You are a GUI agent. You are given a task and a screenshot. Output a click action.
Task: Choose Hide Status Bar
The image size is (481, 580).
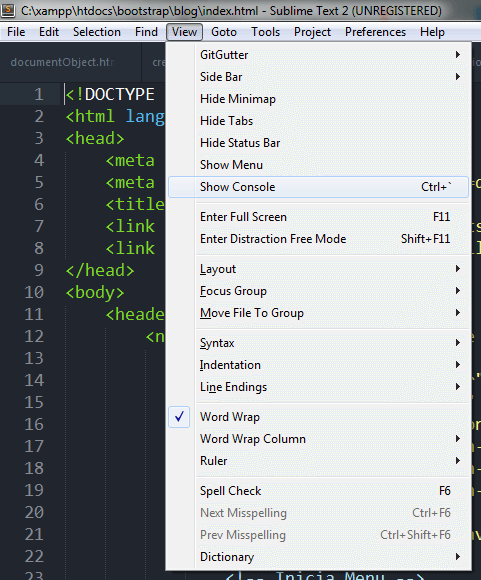(319, 143)
